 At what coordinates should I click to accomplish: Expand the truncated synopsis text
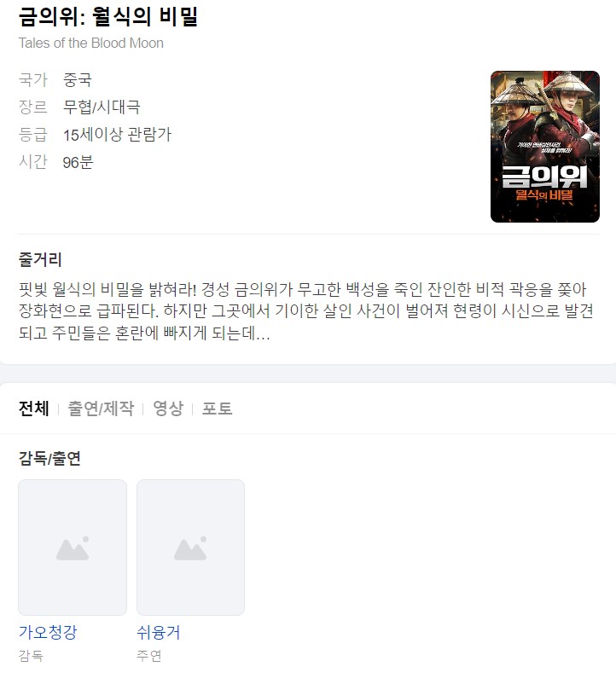point(305,311)
